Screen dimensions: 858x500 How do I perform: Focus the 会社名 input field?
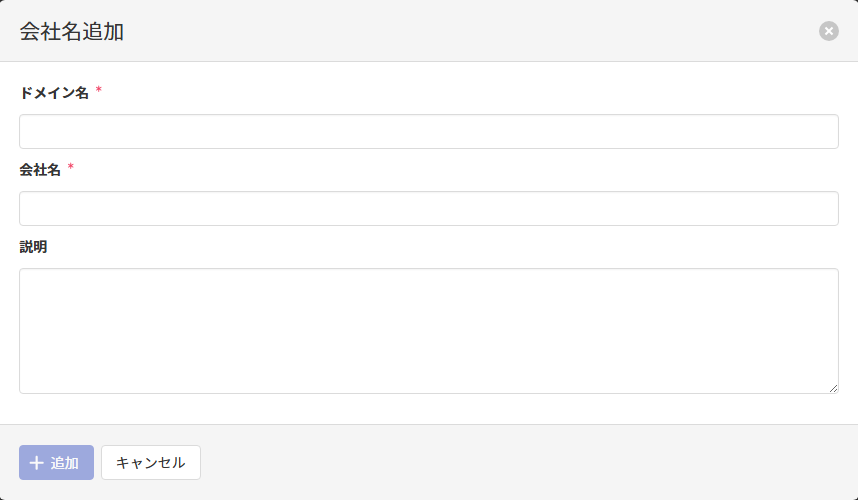(428, 209)
